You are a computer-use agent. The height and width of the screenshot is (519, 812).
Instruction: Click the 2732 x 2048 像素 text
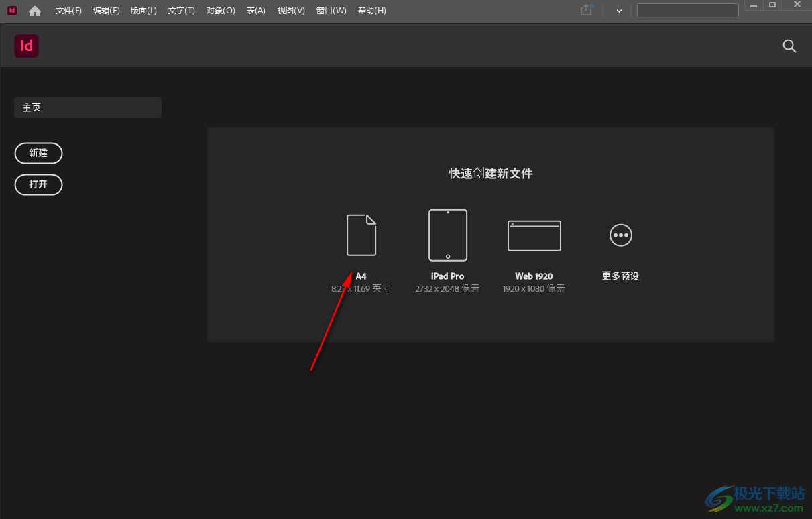447,288
